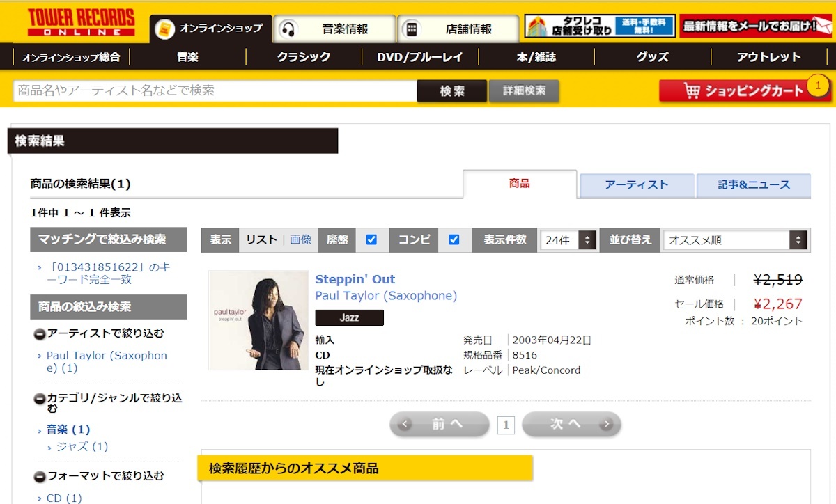Click the label name Peak/Concord
The image size is (836, 504).
tap(546, 370)
